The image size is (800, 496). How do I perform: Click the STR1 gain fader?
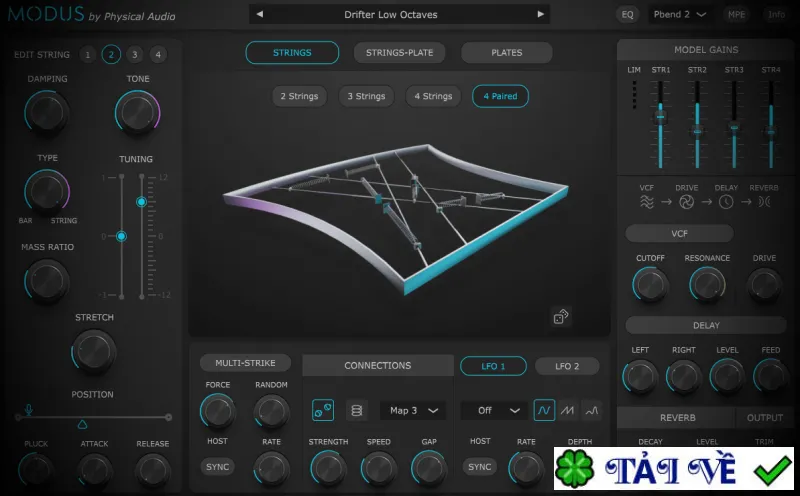coord(660,117)
